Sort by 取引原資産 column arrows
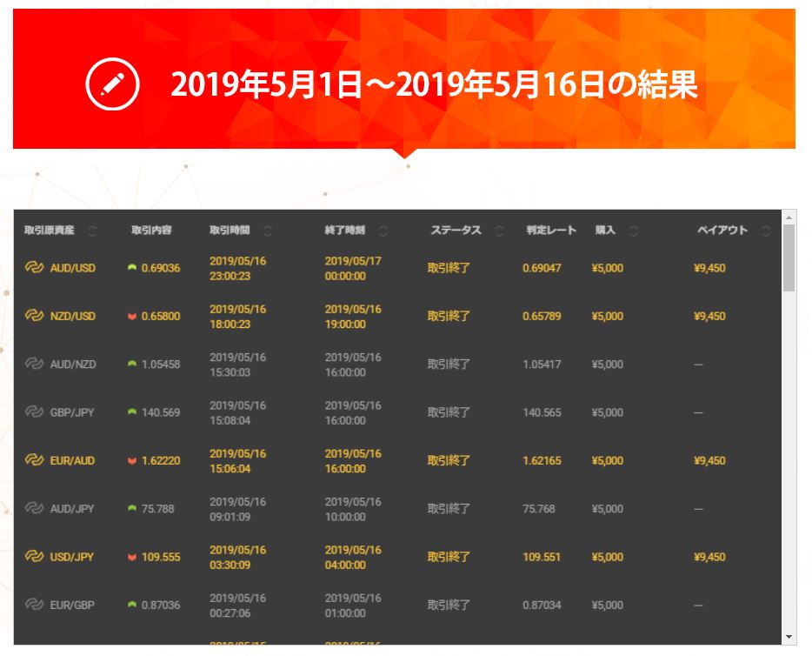 (x=93, y=231)
